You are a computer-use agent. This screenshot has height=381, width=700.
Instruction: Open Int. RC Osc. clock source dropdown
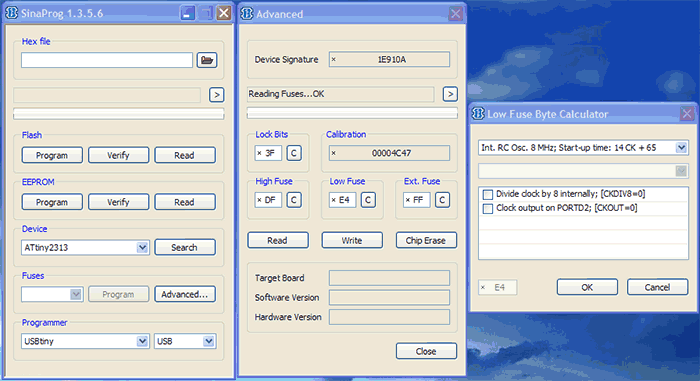681,148
